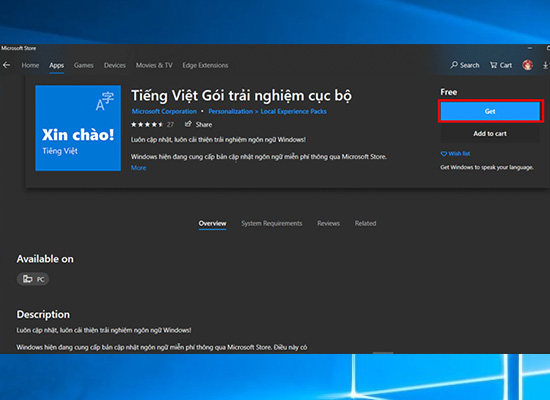The image size is (550, 400).
Task: Click the Xin chào app tile image
Action: (x=78, y=128)
